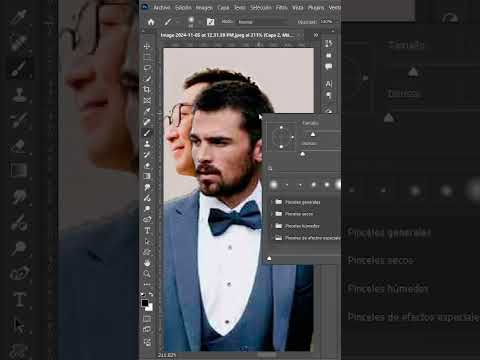
Task: Select the Eraser tool
Action: click(x=147, y=165)
